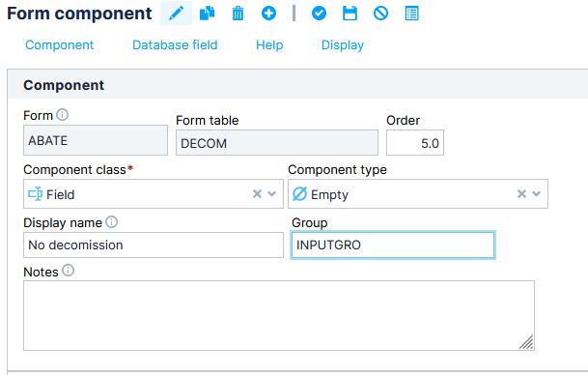Screen dimensions: 588x375
Task: Click the floppy disk save icon
Action: [350, 14]
